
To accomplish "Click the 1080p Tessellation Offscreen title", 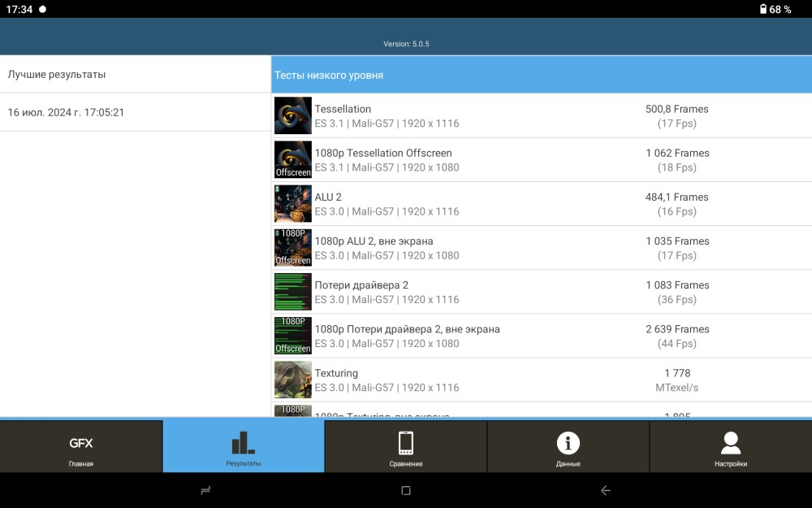I will tap(383, 153).
